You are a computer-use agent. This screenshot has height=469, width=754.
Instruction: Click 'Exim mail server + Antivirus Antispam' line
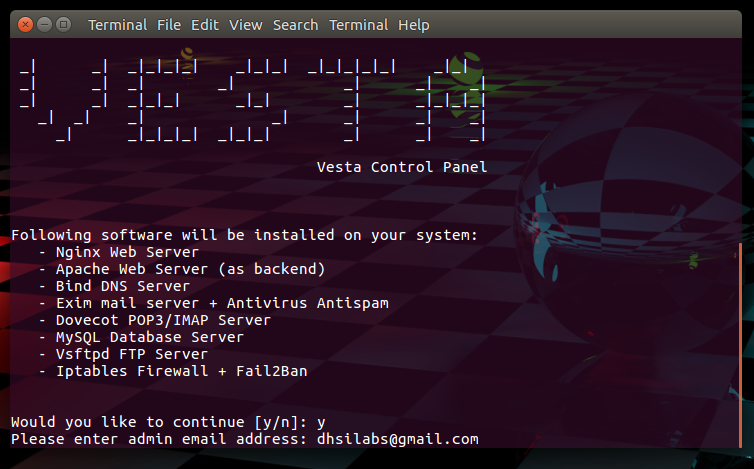click(x=214, y=303)
